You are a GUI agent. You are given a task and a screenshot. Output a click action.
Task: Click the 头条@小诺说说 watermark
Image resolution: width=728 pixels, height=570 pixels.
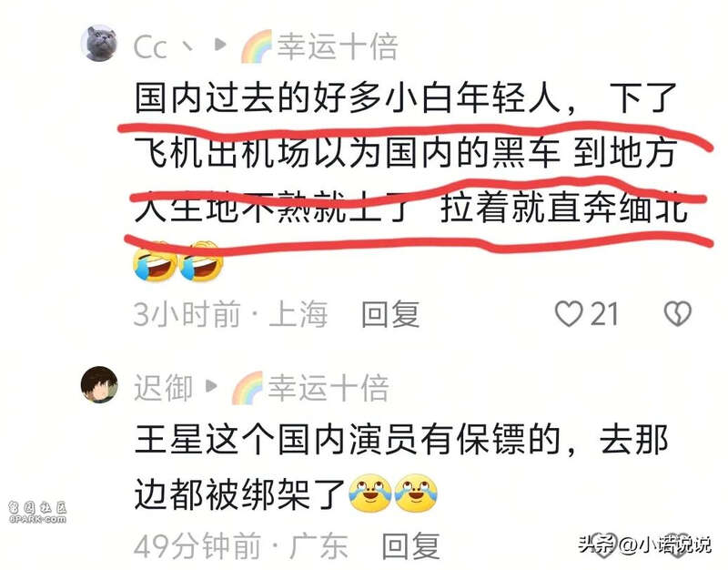tap(644, 544)
